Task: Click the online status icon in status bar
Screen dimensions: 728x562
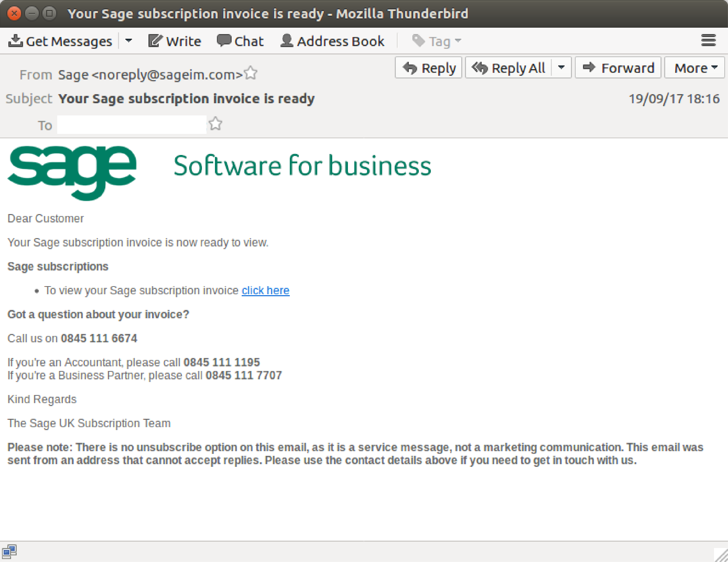Action: (x=9, y=551)
